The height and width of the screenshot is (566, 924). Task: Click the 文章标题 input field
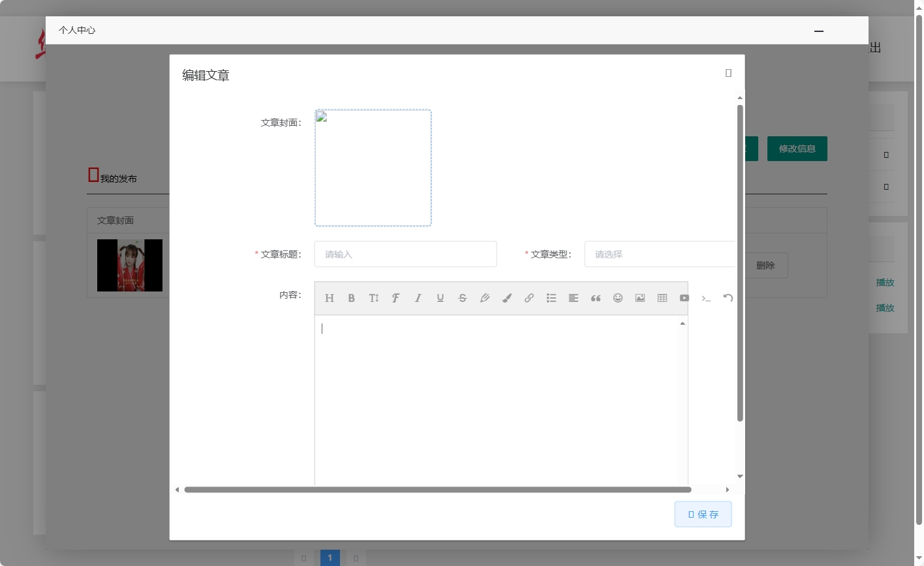click(405, 254)
